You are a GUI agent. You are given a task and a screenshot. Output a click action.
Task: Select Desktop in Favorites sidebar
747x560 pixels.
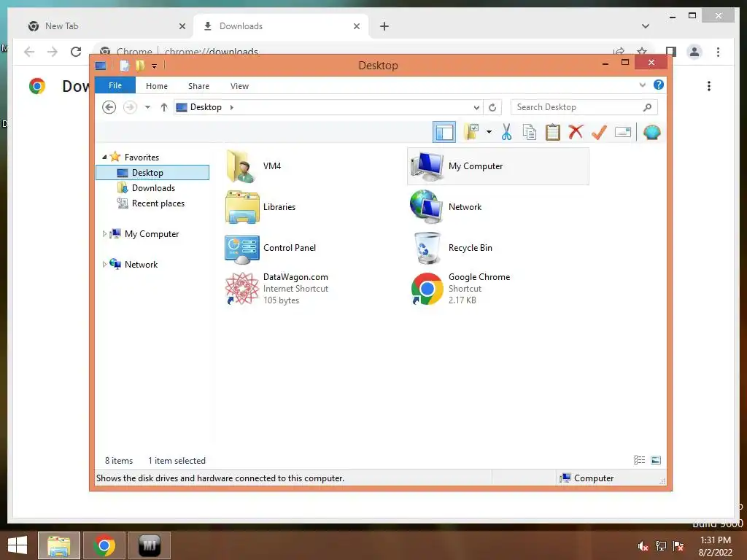[x=152, y=172]
